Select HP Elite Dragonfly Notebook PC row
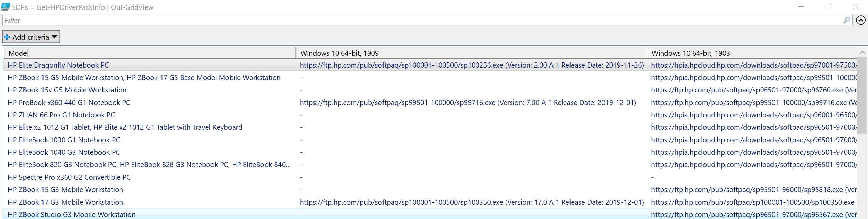Screen dimensions: 868x219 [58, 65]
